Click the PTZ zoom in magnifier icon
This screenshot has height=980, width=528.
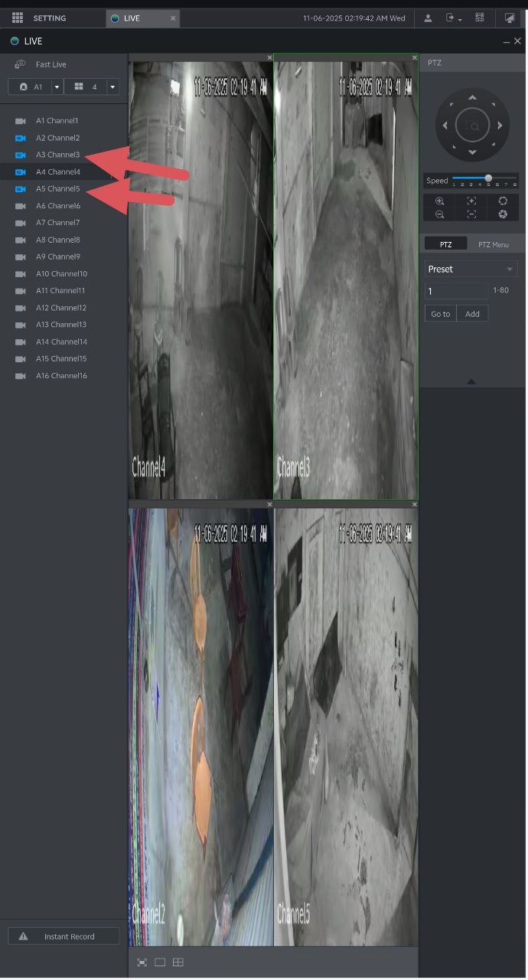439,201
